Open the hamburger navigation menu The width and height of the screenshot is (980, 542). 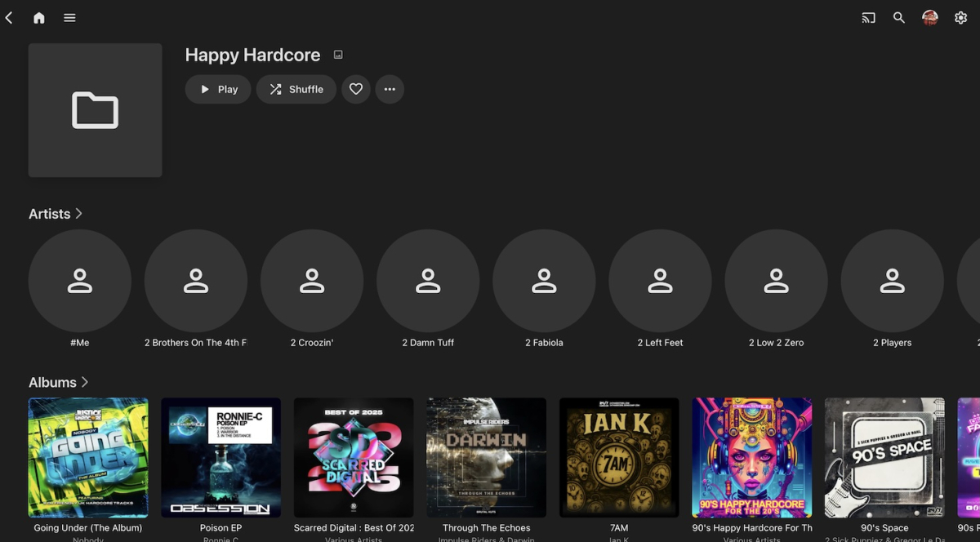(69, 18)
